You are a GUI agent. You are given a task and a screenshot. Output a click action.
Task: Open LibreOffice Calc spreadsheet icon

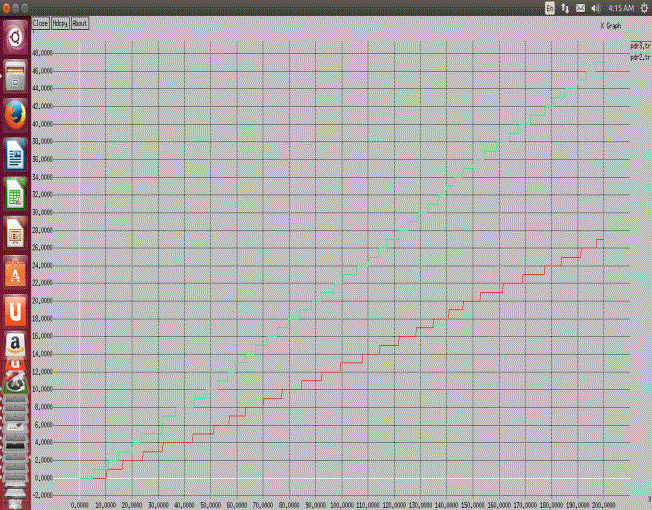click(15, 194)
